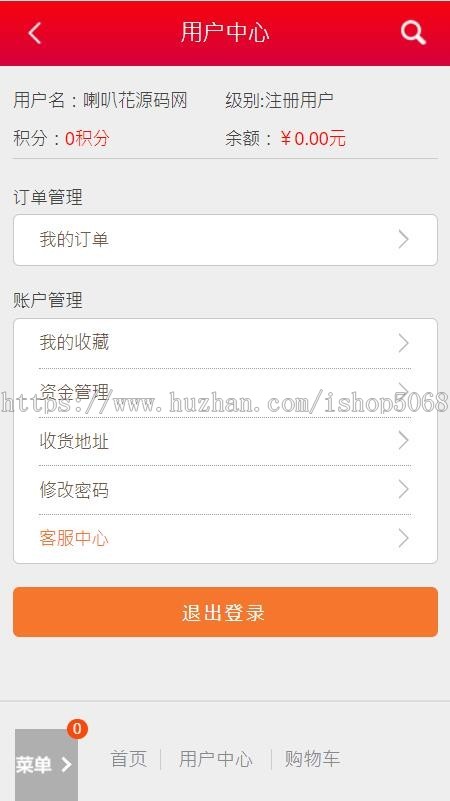This screenshot has height=801, width=450.
Task: Expand the 菜单 menu button
Action: click(46, 764)
